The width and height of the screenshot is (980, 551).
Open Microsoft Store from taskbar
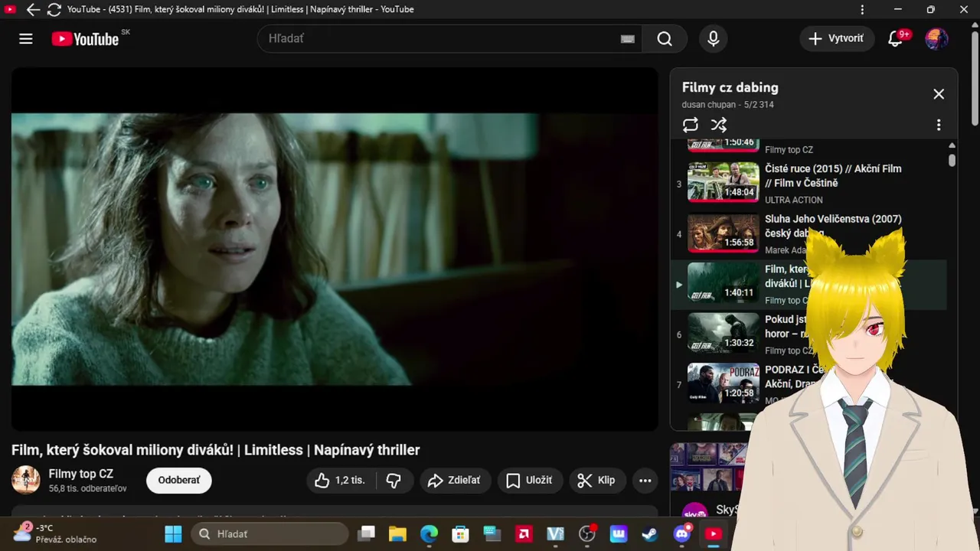click(460, 533)
